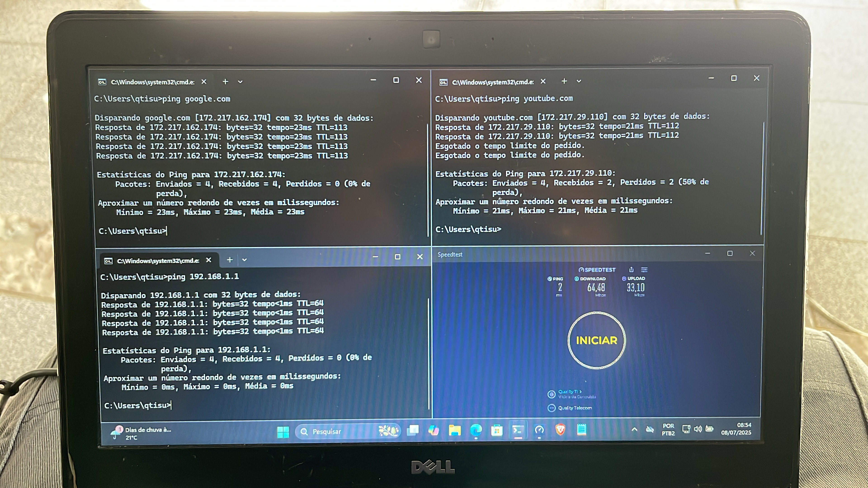Viewport: 868px width, 488px height.
Task: Click the Quality Telecom provider icon
Action: coord(551,408)
